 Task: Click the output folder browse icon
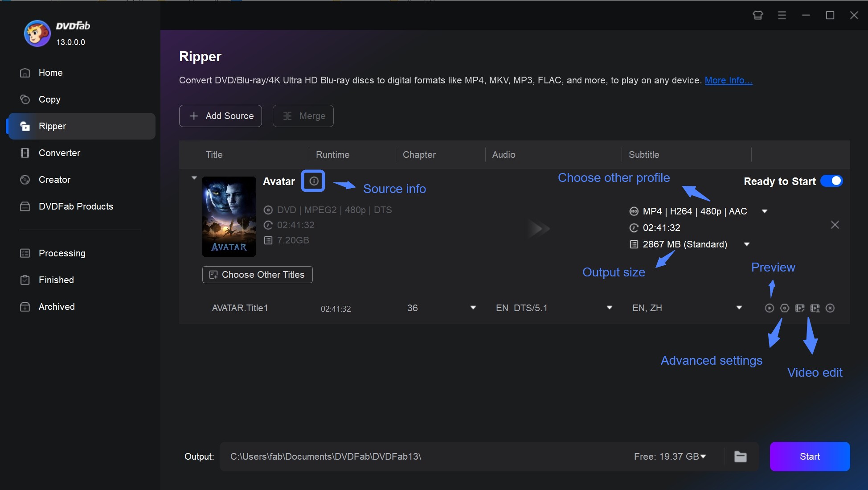tap(741, 457)
